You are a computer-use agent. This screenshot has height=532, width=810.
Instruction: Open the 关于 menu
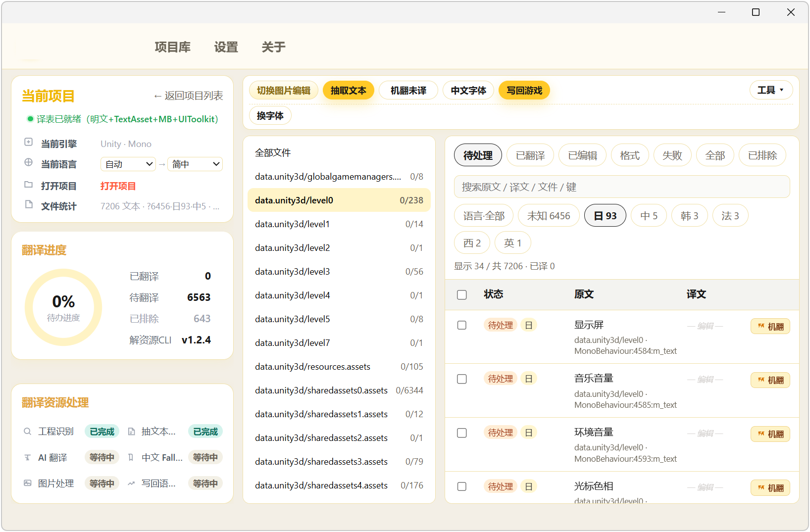(274, 47)
